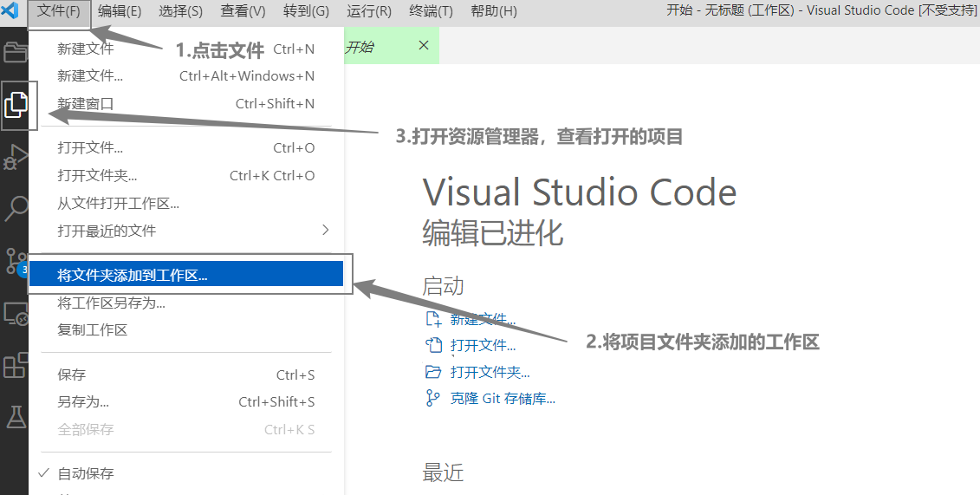980x495 pixels.
Task: Open the Testing flask icon
Action: [16, 416]
